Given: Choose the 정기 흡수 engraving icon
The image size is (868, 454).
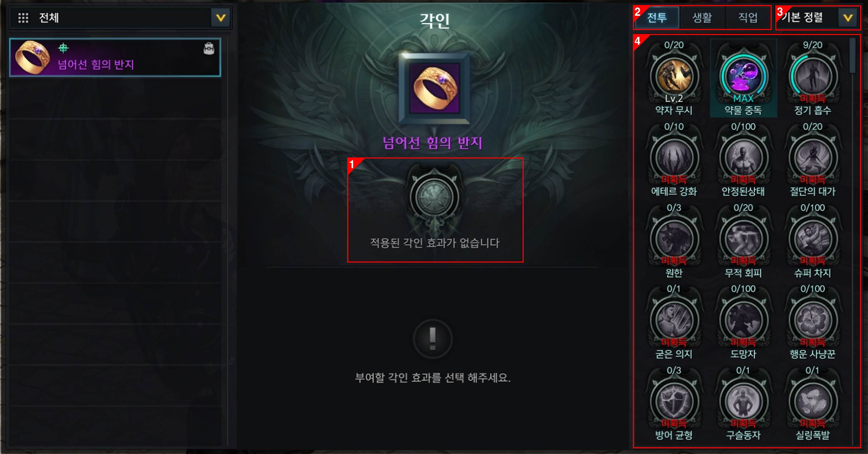Looking at the screenshot, I should click(813, 76).
